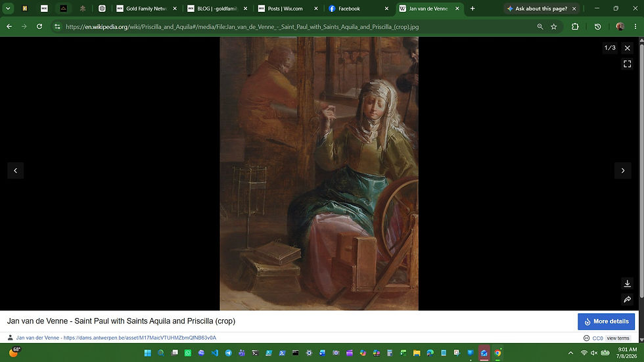Open a new browser tab
The width and height of the screenshot is (644, 362).
pos(472,8)
